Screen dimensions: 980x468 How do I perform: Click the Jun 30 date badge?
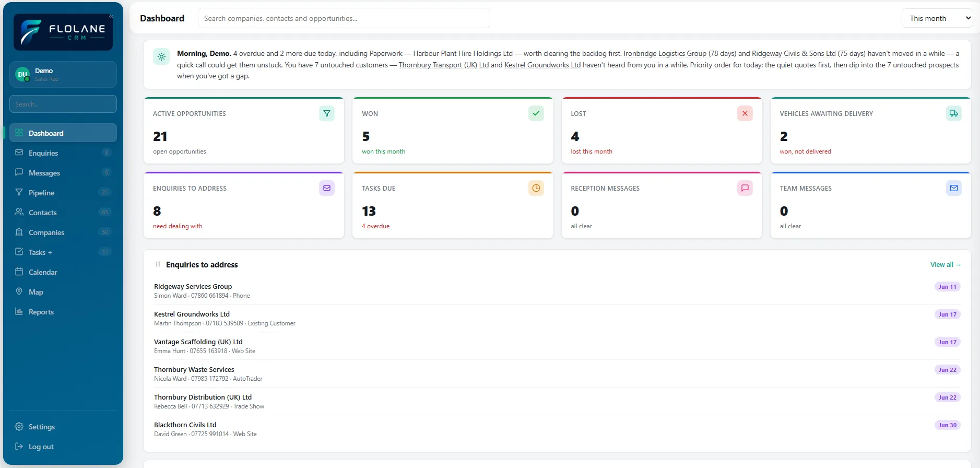[x=948, y=425]
